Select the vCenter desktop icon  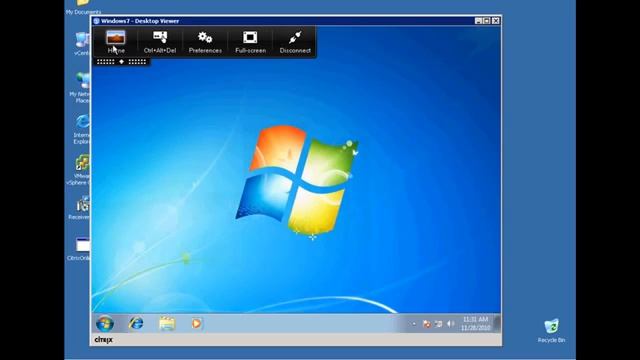click(x=82, y=44)
